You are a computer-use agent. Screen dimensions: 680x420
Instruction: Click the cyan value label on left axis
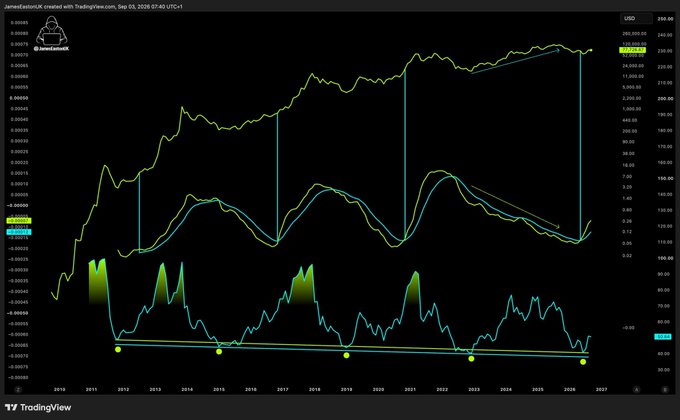[x=19, y=232]
